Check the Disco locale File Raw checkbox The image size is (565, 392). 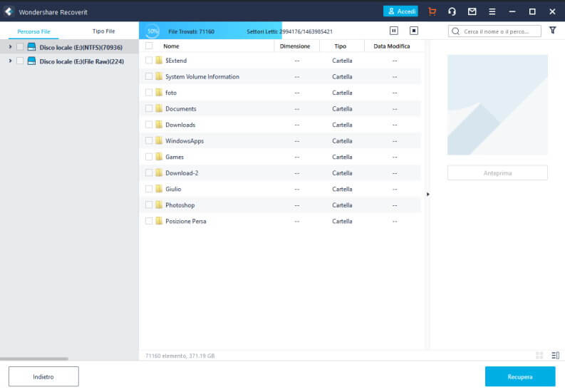[x=20, y=61]
